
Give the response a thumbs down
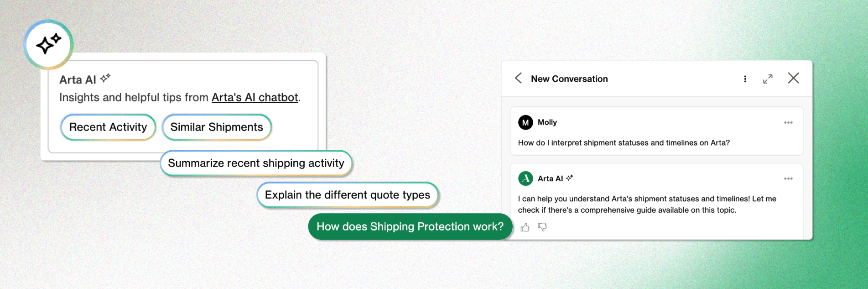[542, 227]
